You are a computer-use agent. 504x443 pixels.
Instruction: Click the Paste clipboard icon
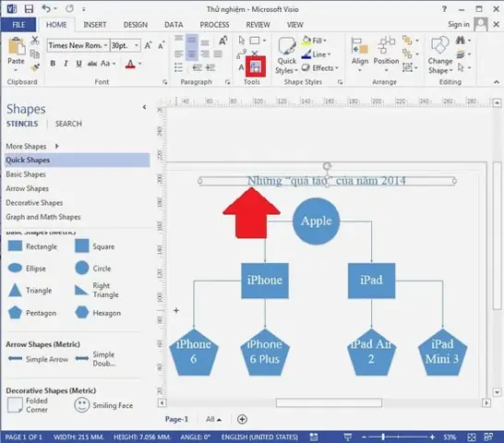point(16,47)
